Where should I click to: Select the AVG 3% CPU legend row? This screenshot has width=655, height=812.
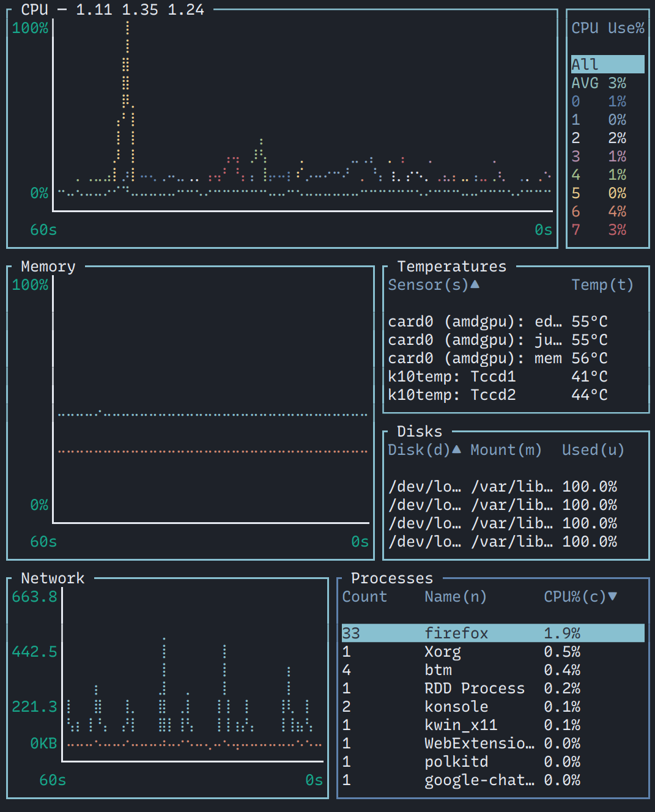(x=607, y=83)
